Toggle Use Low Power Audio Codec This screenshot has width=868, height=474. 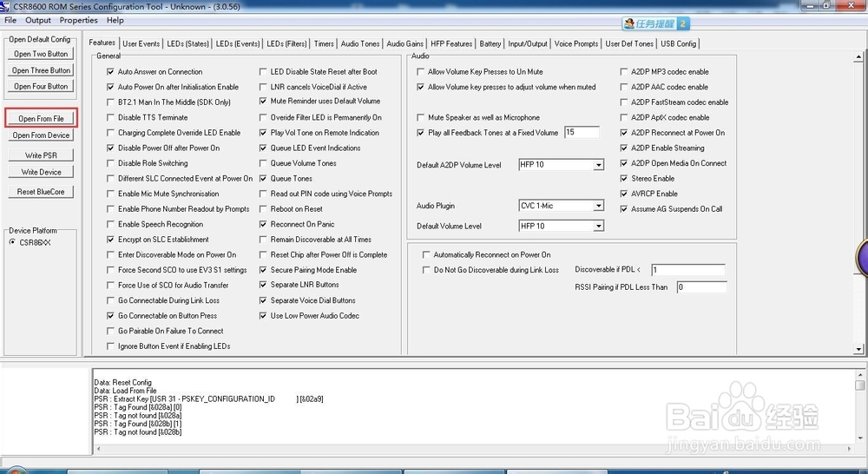pos(263,316)
